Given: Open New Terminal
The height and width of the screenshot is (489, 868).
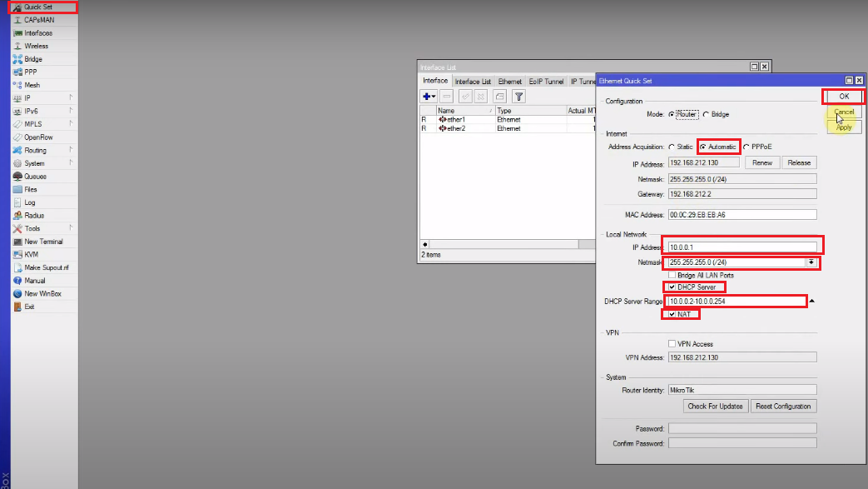Looking at the screenshot, I should [44, 242].
